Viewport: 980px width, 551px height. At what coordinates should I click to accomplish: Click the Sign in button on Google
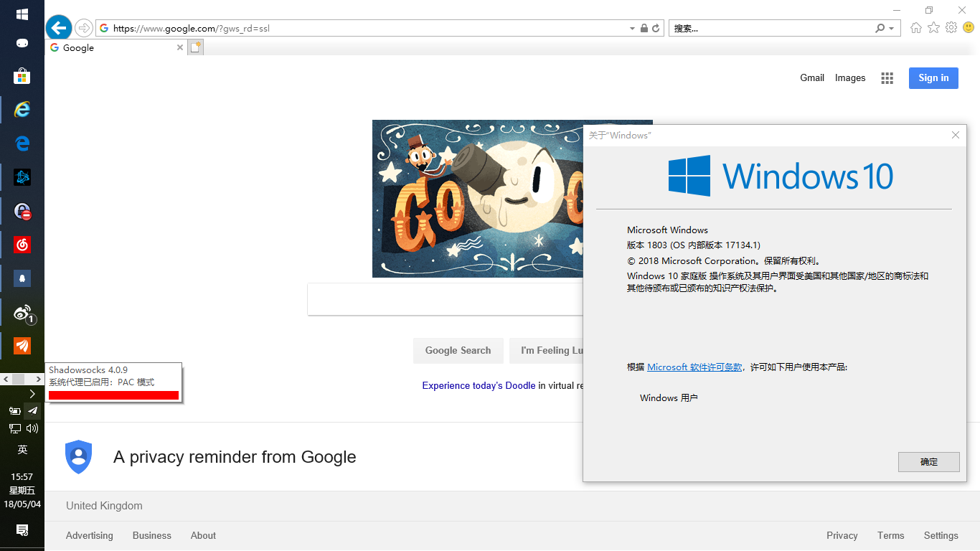coord(933,78)
